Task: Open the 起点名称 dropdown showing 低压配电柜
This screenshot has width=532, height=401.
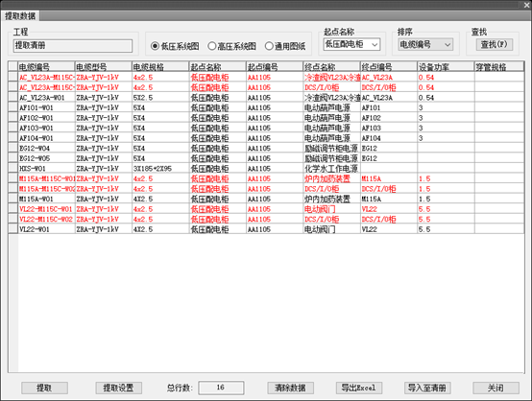Action: (x=351, y=44)
